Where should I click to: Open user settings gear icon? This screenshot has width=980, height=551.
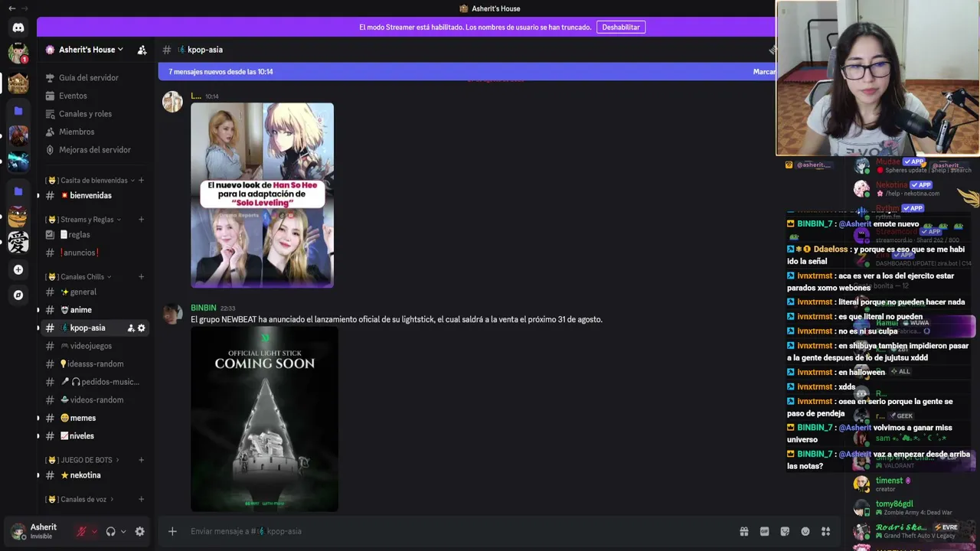point(139,531)
